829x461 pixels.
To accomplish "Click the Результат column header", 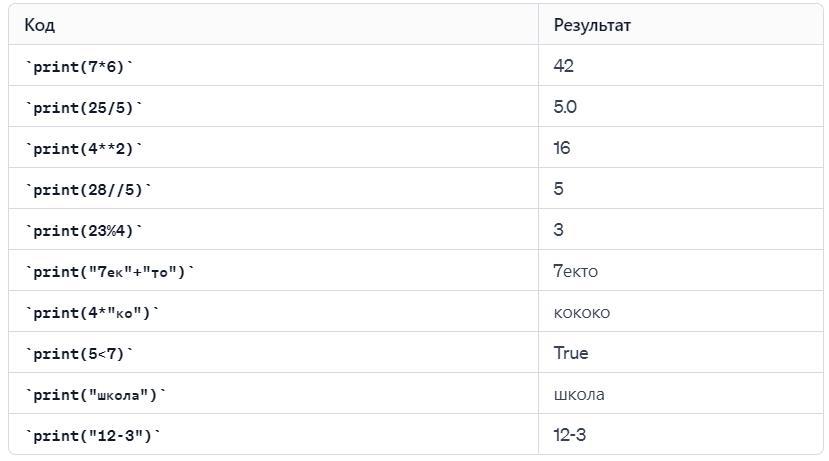I will point(592,25).
